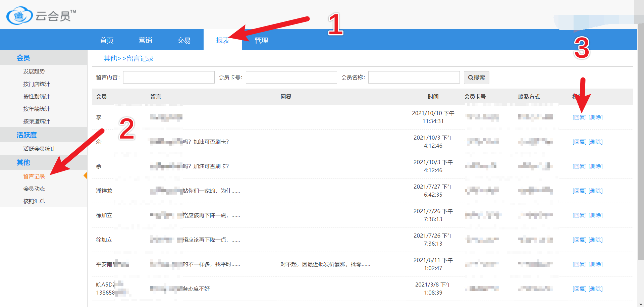Click the 时间 column header
Viewport: 644px width, 307px height.
[433, 97]
